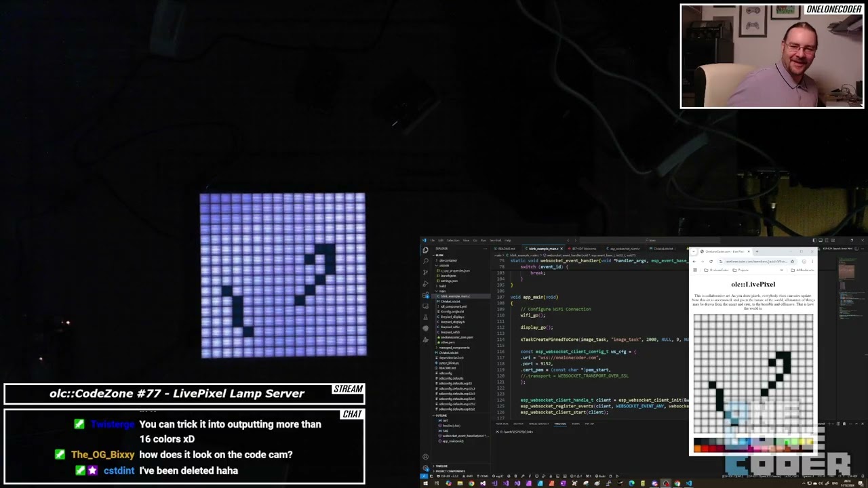The width and height of the screenshot is (868, 488).
Task: Open the Accounts icon in VS Code
Action: (425, 457)
